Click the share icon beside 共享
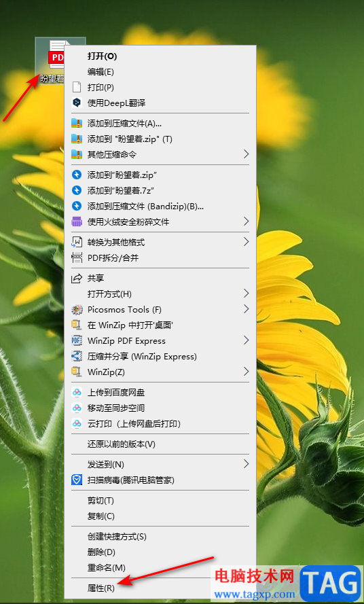Image resolution: width=364 pixels, height=604 pixels. [77, 278]
